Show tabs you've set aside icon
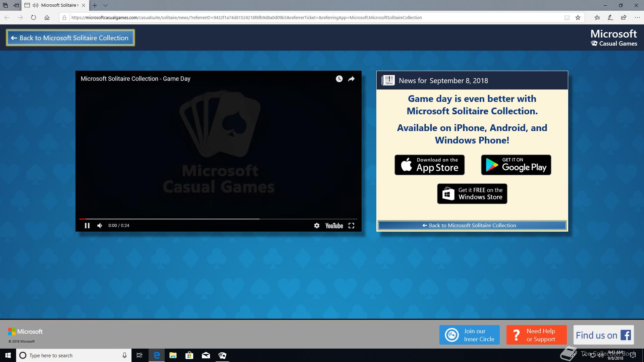The width and height of the screenshot is (644, 362). coord(5,5)
